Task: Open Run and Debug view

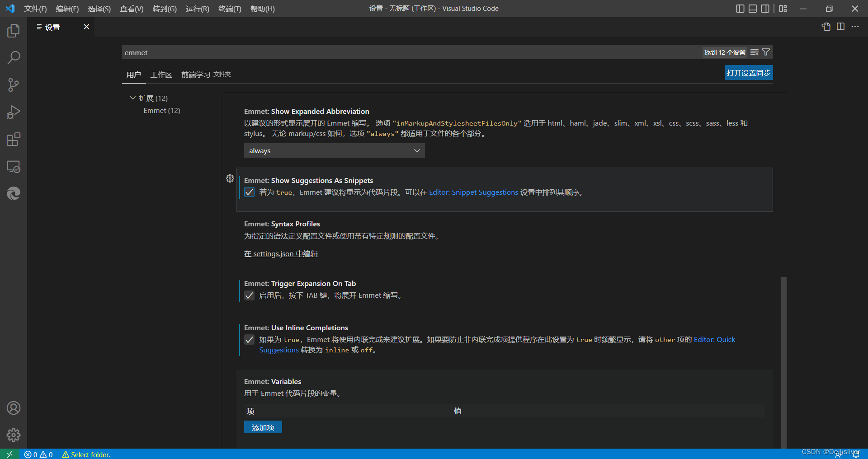Action: coord(14,112)
